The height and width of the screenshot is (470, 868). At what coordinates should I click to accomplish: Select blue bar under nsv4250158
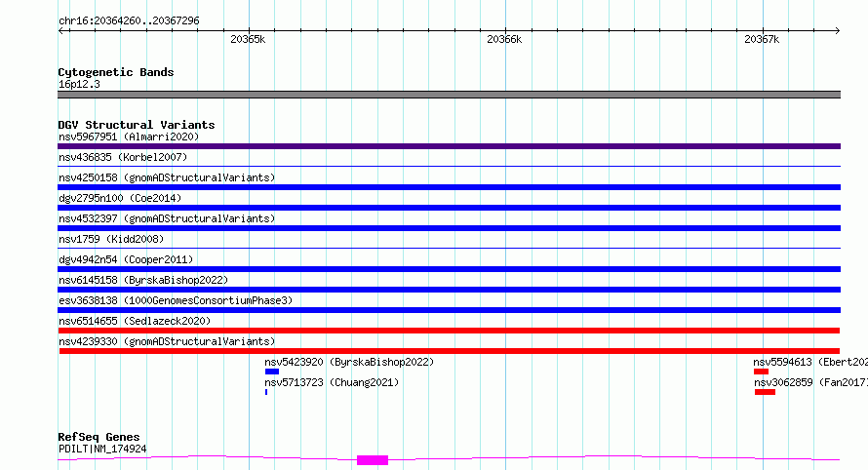point(449,187)
